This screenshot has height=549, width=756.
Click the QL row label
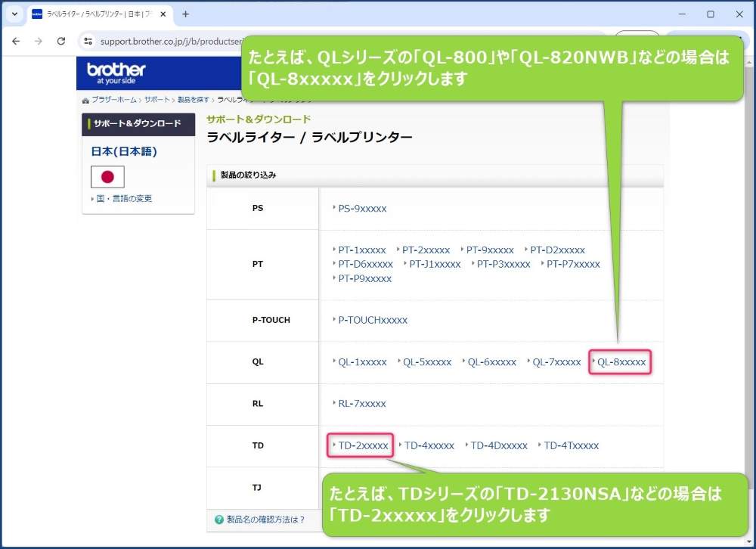point(258,361)
